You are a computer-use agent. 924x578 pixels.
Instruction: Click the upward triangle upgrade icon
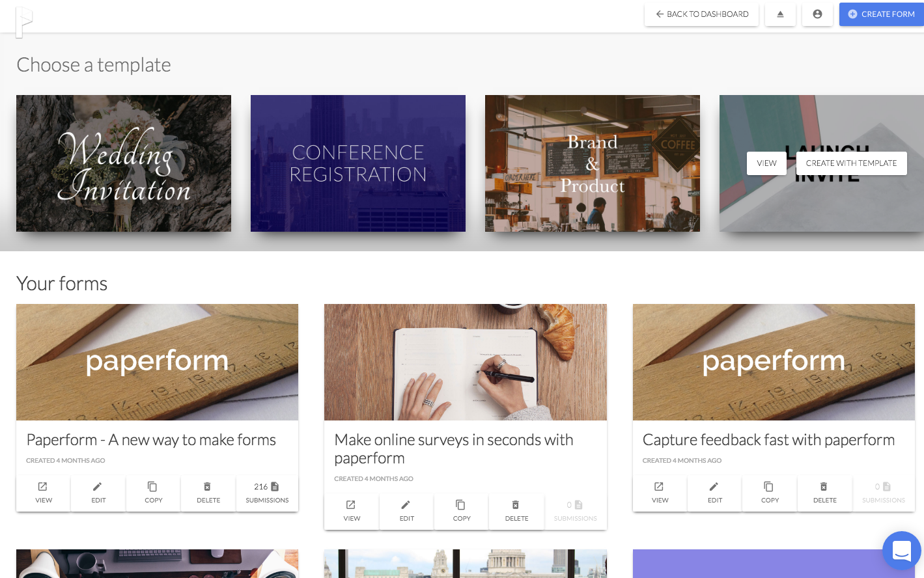(780, 14)
